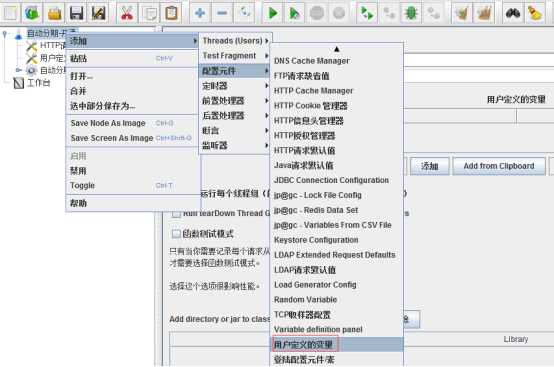
Task: Click the test plan name input field
Action: click(479, 60)
